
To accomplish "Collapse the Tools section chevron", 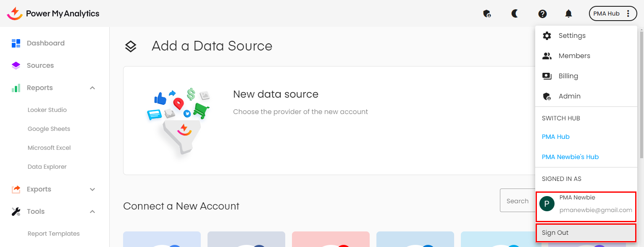I will tap(92, 212).
